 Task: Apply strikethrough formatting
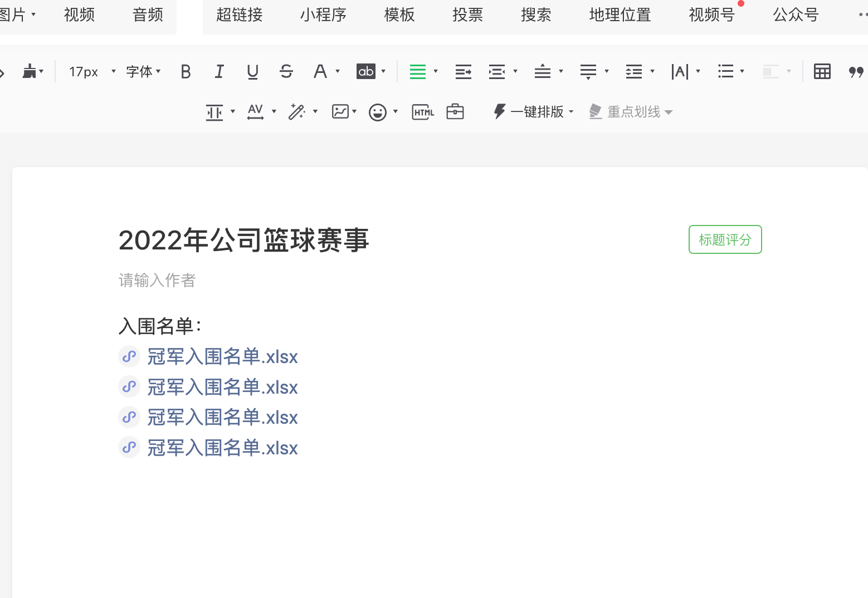click(x=286, y=71)
